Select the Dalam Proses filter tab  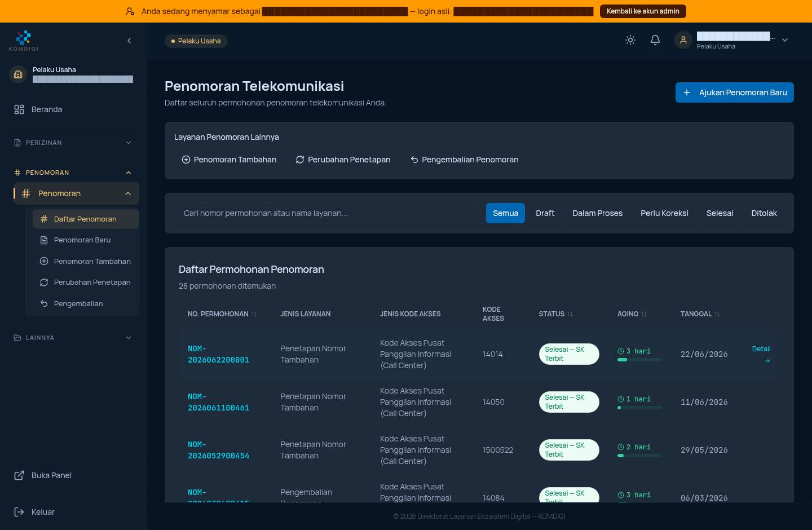[x=598, y=213]
